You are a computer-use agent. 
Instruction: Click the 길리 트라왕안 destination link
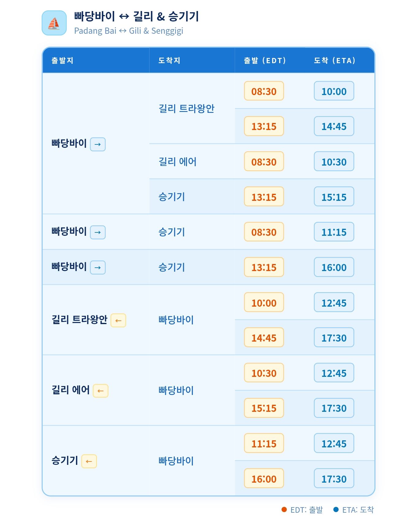(186, 109)
